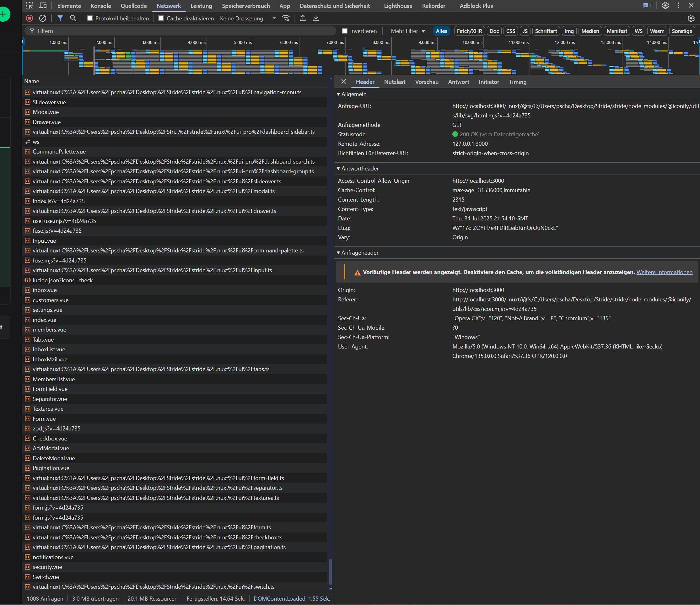Toggle the filter funnel icon
This screenshot has height=605, width=700.
[60, 18]
